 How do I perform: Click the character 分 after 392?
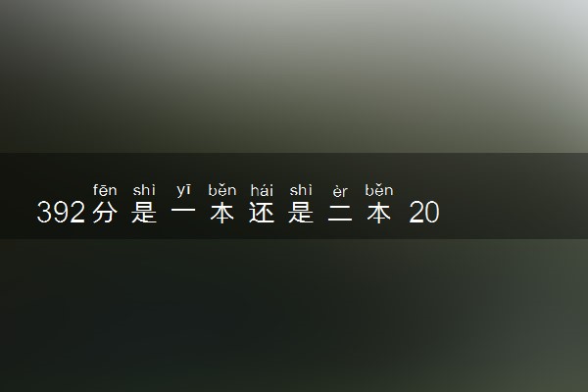pos(105,213)
